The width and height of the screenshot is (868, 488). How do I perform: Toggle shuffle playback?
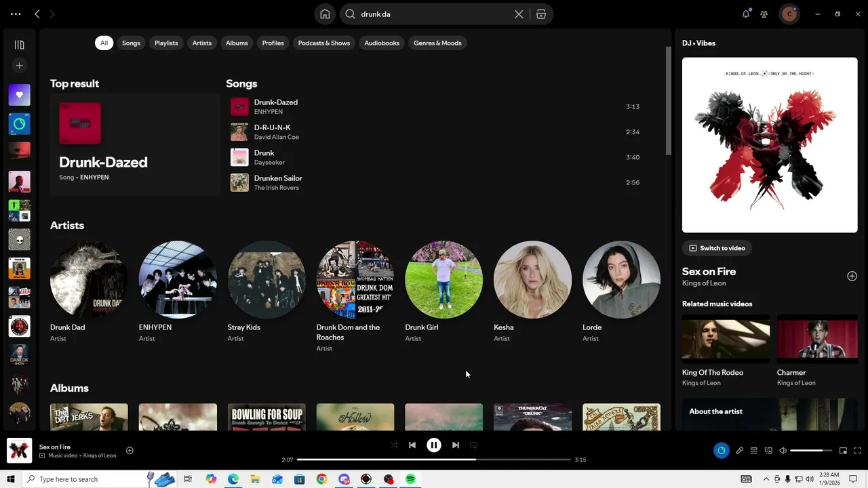point(394,445)
